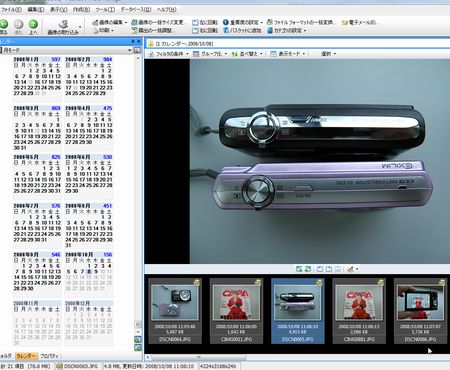This screenshot has height=370, width=450.
Task: Select first CAPA magazine thumbnail 11:06:00
Action: 236,311
